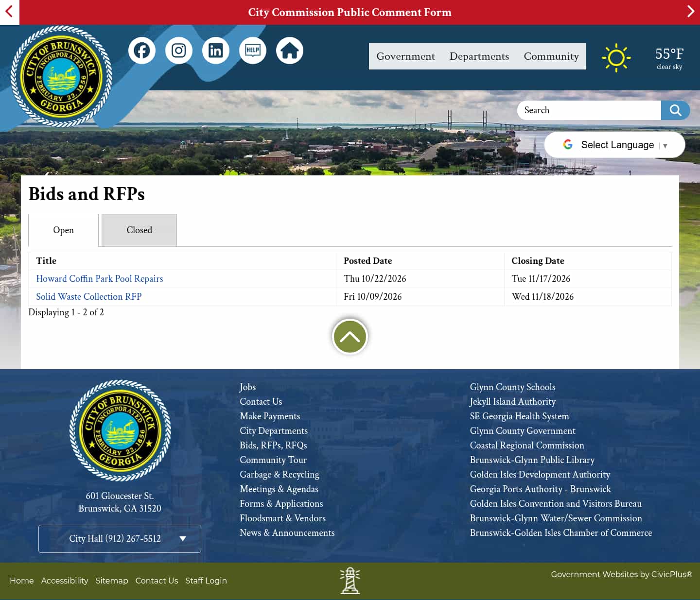Open the Departments menu

[x=479, y=56]
